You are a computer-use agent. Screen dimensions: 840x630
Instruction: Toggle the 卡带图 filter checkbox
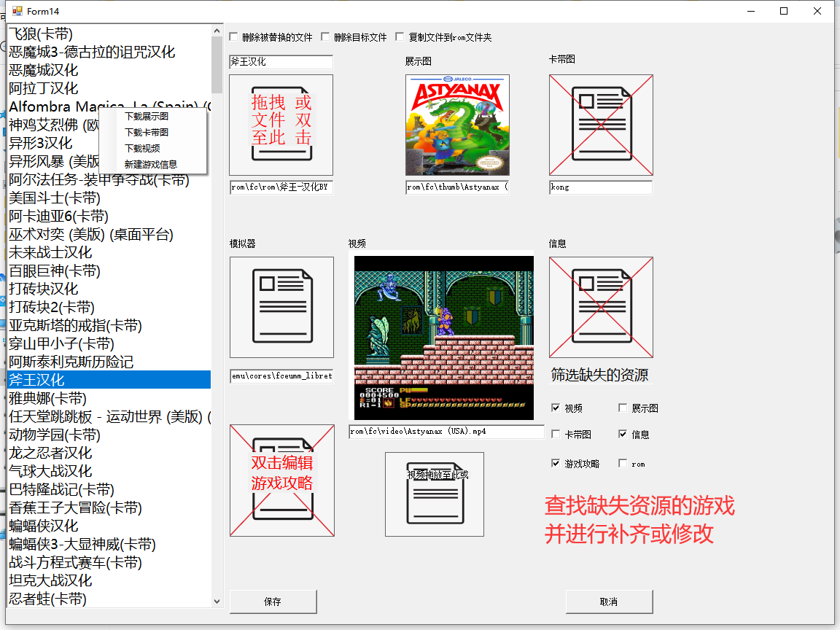(556, 434)
